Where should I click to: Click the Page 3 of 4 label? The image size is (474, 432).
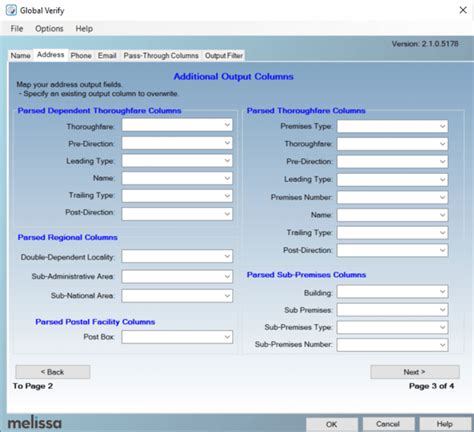[431, 386]
